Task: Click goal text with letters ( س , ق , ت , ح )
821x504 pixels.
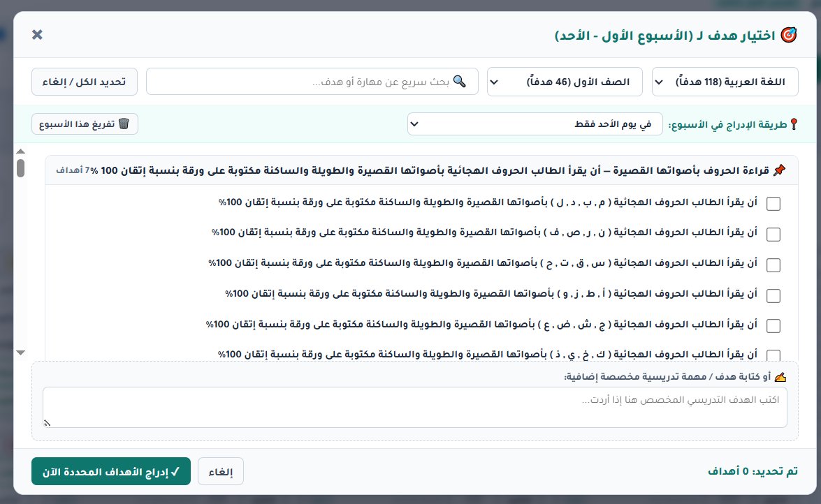Action: point(483,263)
